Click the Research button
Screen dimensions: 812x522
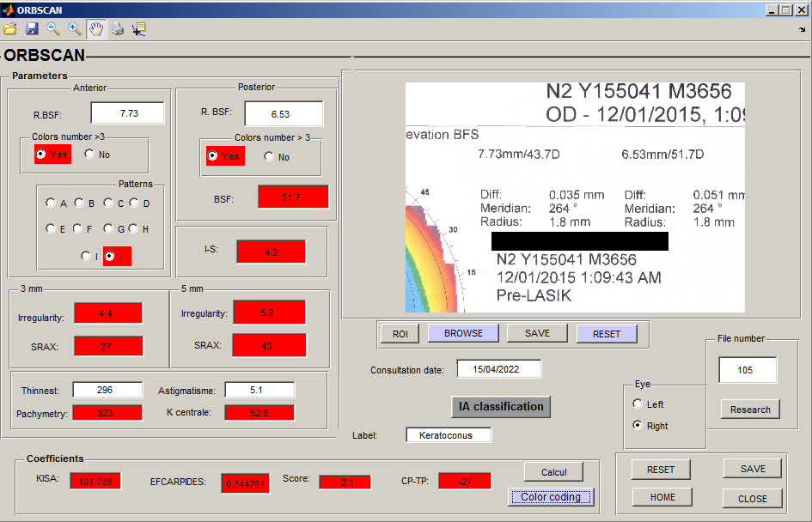(x=750, y=410)
